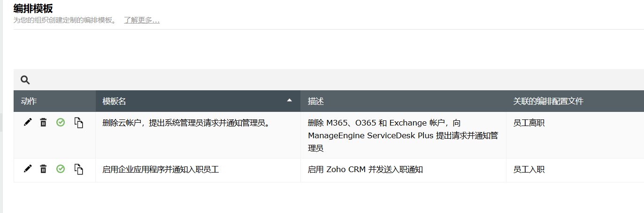Click the 员工入职 associated profile cell

(529, 169)
